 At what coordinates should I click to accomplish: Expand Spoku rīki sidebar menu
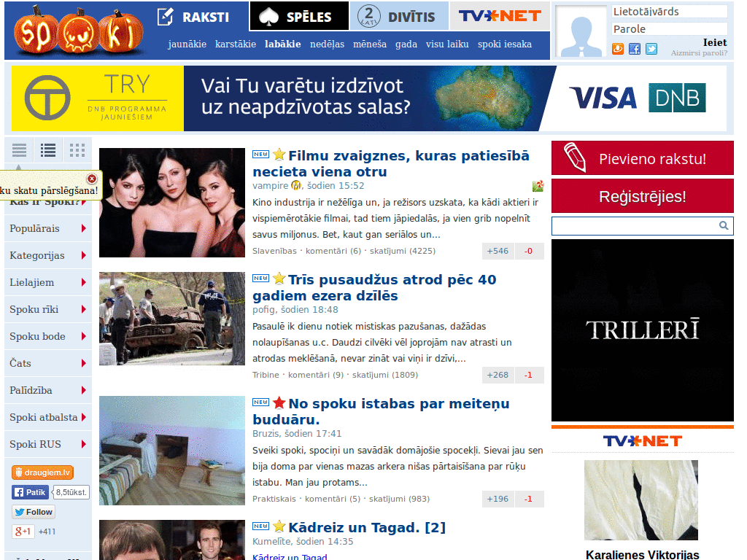coord(48,309)
